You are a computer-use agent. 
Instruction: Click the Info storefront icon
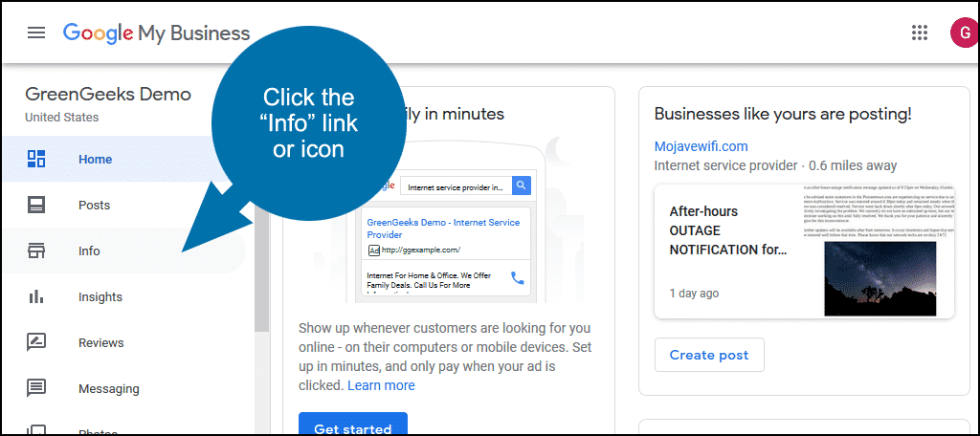pos(36,251)
